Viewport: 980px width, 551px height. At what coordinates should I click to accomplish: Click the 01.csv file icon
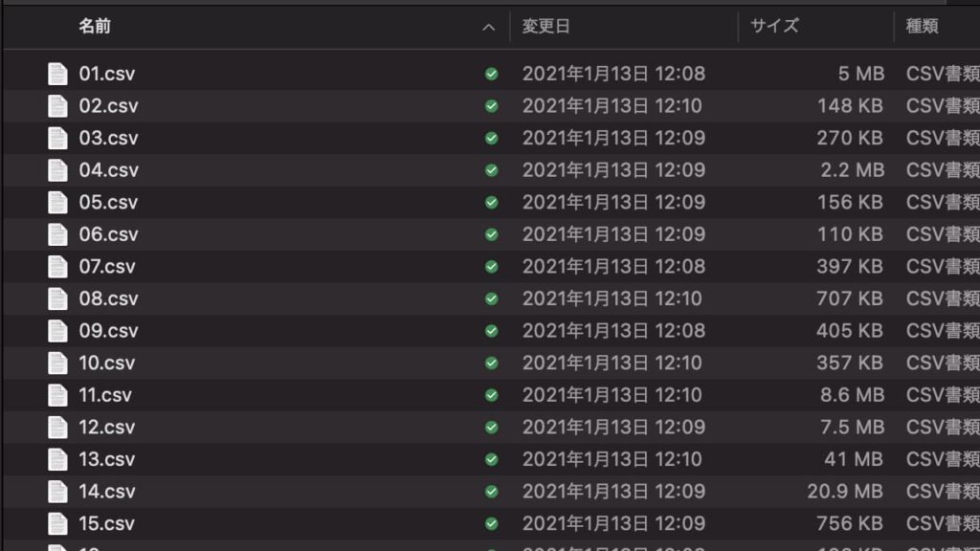(57, 74)
